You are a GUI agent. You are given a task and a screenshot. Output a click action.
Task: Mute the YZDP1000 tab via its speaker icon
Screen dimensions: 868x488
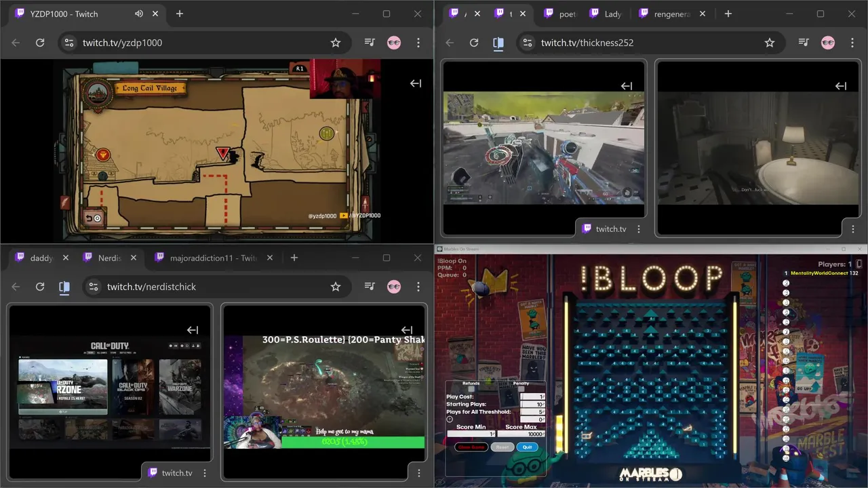[x=139, y=14]
